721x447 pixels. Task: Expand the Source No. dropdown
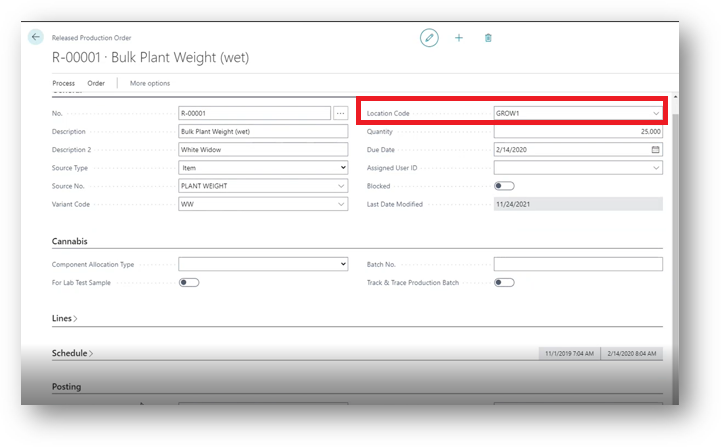341,186
